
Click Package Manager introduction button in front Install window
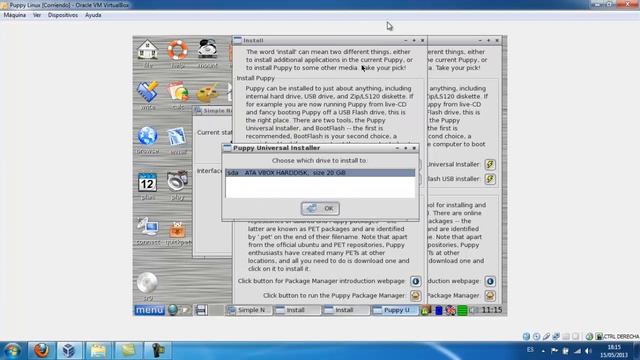pos(416,281)
